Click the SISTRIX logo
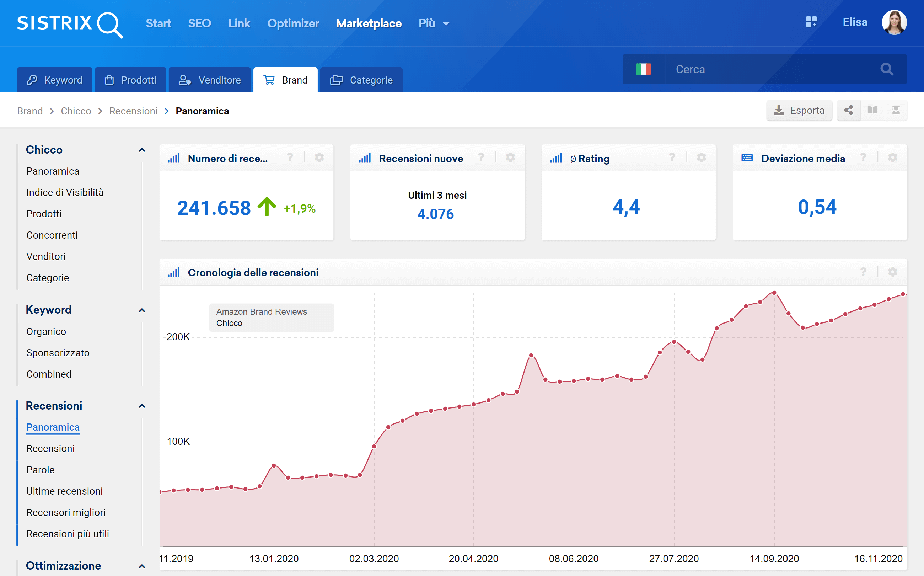Screen dimensions: 924x576 (x=70, y=24)
